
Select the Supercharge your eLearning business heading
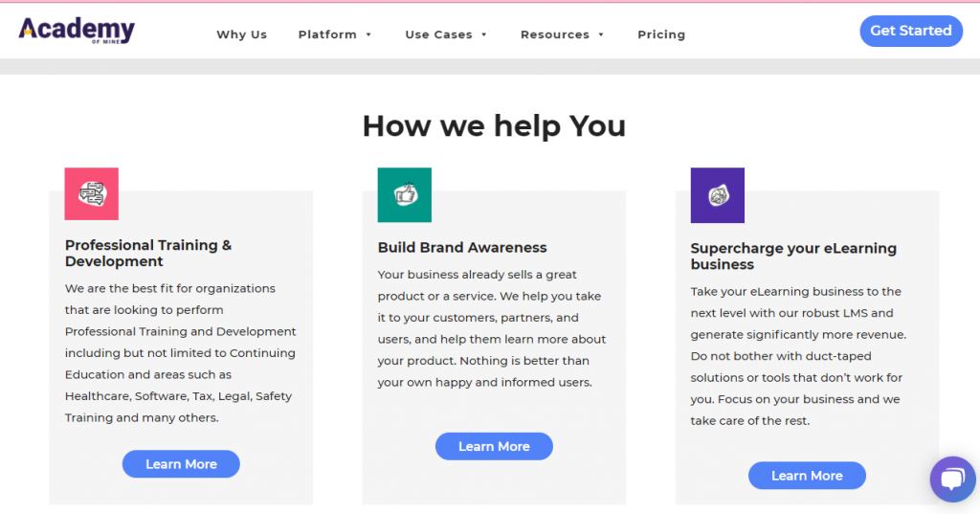click(793, 257)
